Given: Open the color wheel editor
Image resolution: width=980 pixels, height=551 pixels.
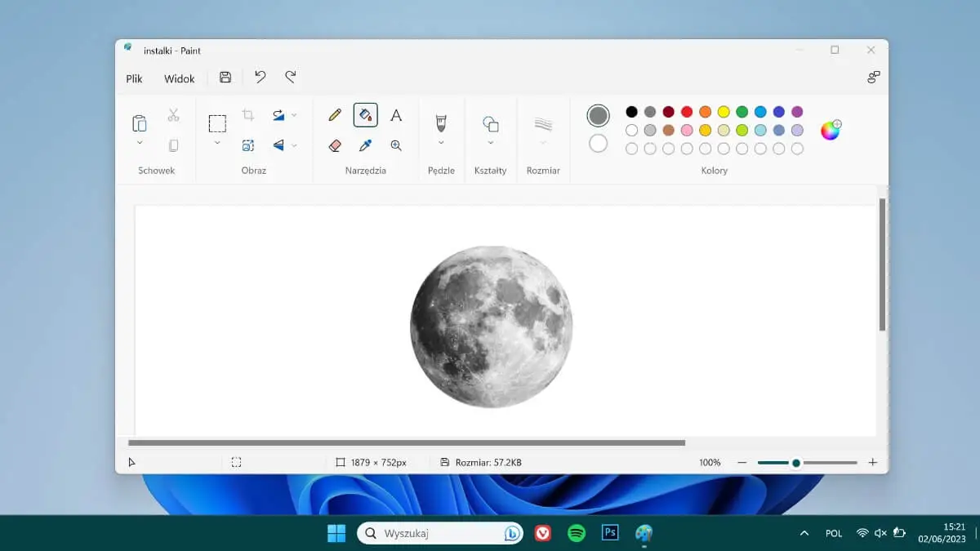Looking at the screenshot, I should pyautogui.click(x=832, y=129).
